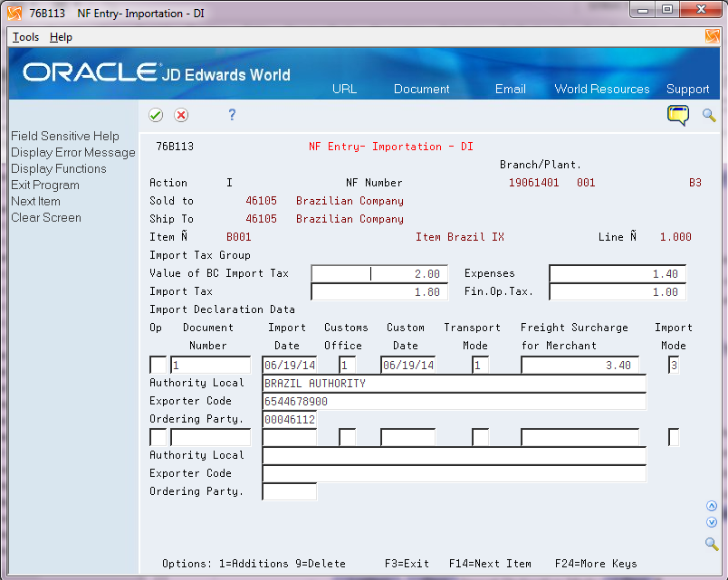728x580 pixels.
Task: Click the empty second row Customs Office field
Action: [348, 437]
